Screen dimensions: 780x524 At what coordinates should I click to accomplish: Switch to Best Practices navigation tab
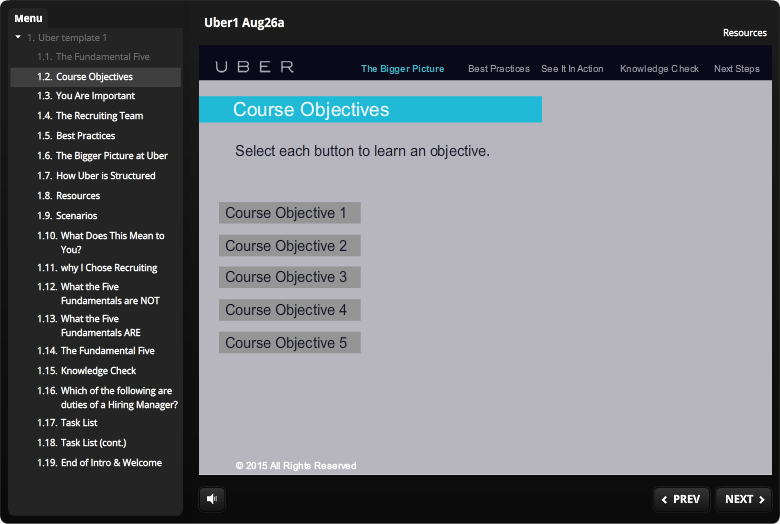tap(498, 69)
